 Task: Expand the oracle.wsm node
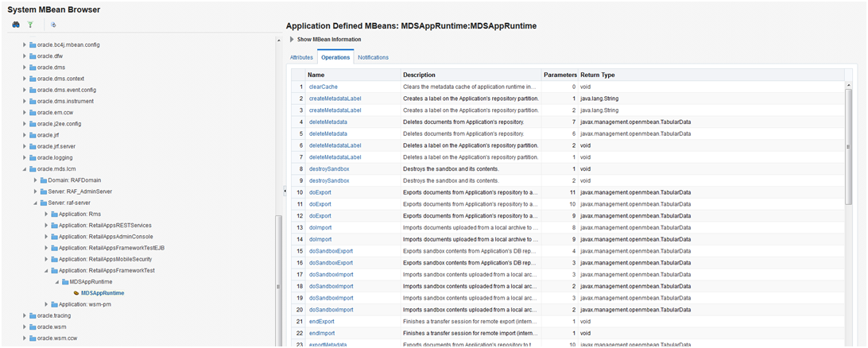(25, 327)
